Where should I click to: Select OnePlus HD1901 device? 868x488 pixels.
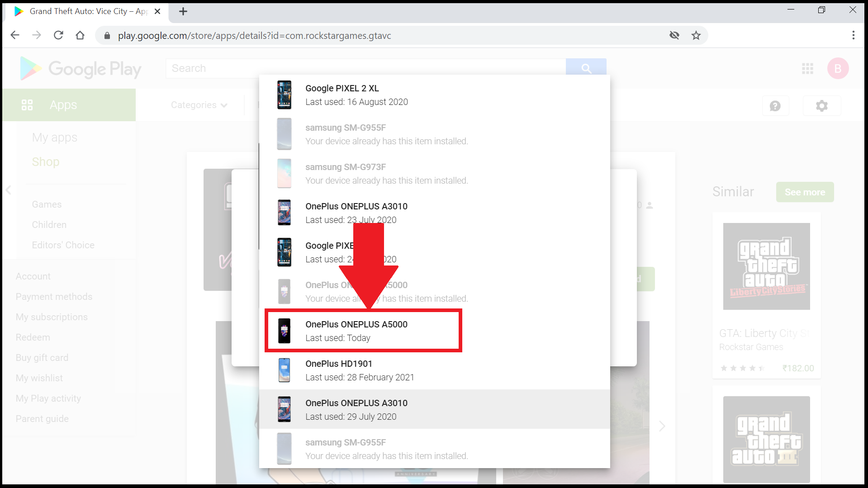point(435,370)
